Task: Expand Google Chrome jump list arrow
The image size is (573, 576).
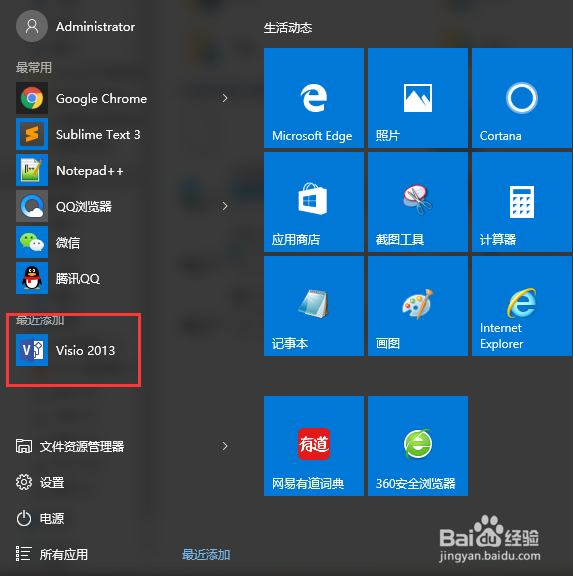Action: (225, 98)
